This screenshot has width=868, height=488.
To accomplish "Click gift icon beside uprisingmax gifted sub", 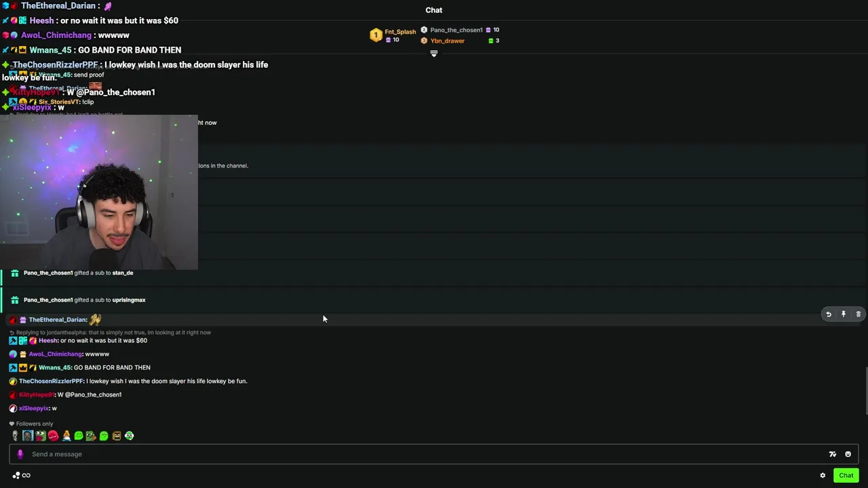I will coord(15,300).
